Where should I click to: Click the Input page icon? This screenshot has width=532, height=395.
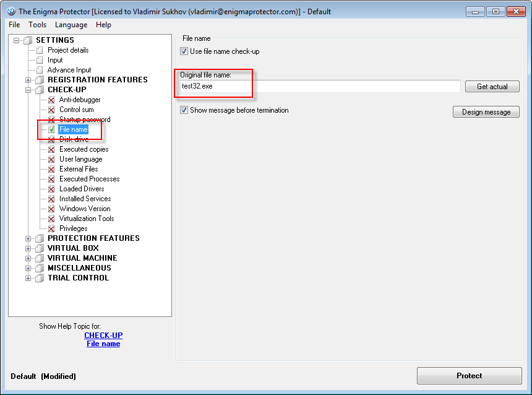point(40,60)
